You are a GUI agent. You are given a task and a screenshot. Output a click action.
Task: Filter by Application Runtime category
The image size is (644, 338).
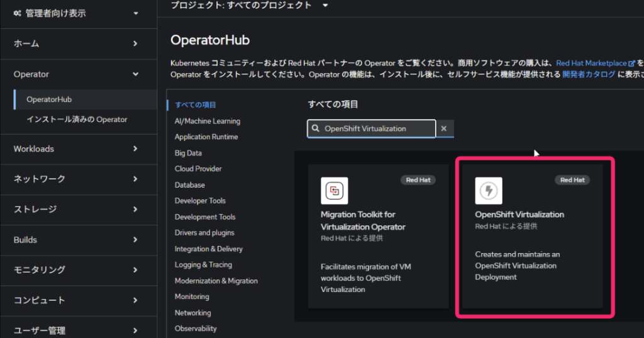(206, 137)
